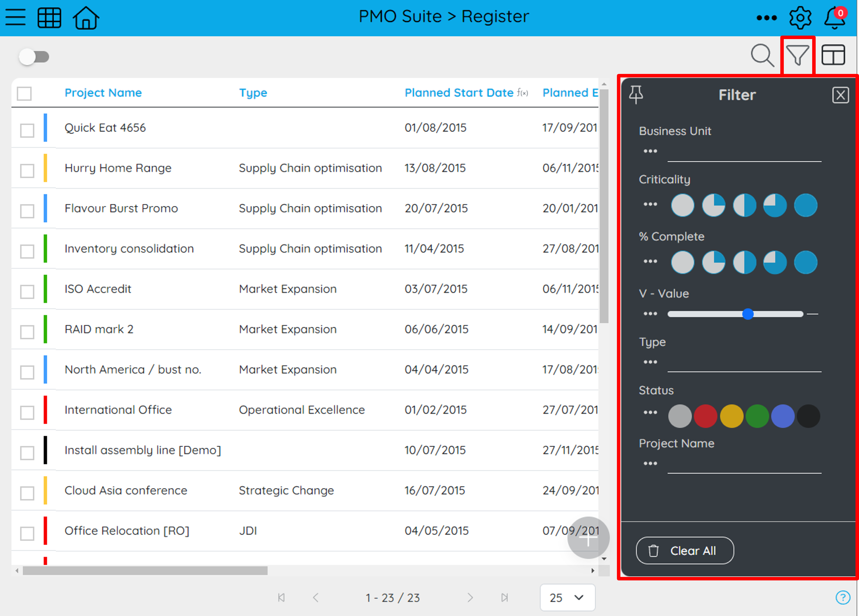Viewport: 859px width, 616px height.
Task: Select quarter-filled circle under Criticality
Action: click(714, 206)
